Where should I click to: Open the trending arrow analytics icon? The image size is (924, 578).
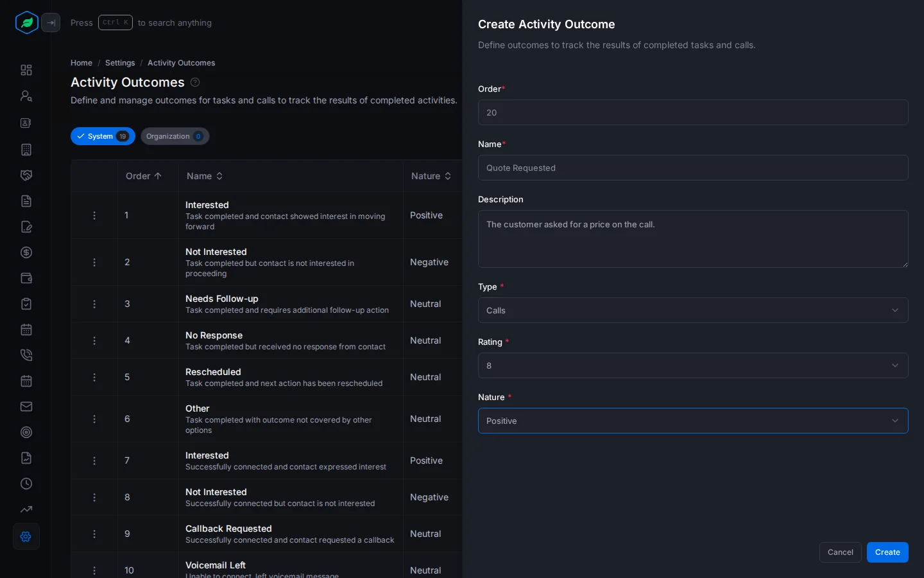[x=26, y=509]
